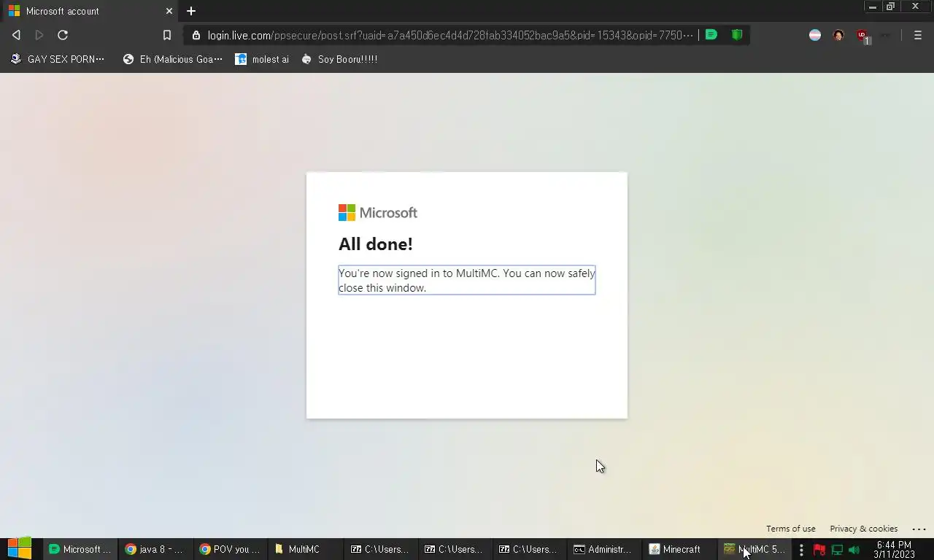Viewport: 934px width, 560px height.
Task: Go back with the browser back arrow
Action: coord(16,35)
